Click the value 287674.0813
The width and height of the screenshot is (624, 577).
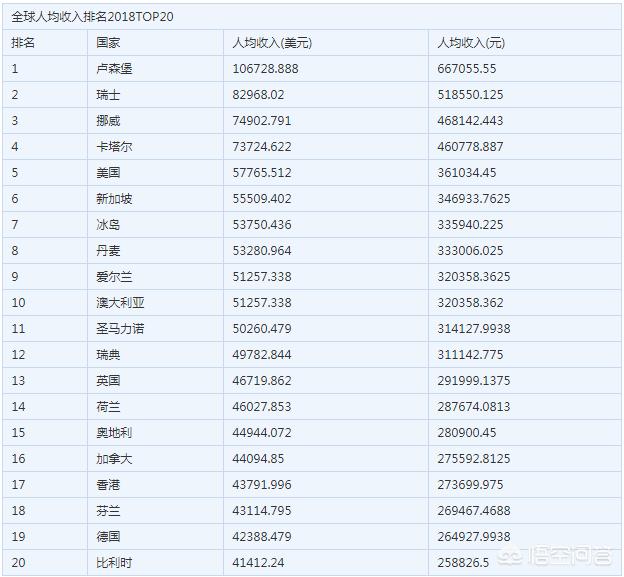coord(474,407)
